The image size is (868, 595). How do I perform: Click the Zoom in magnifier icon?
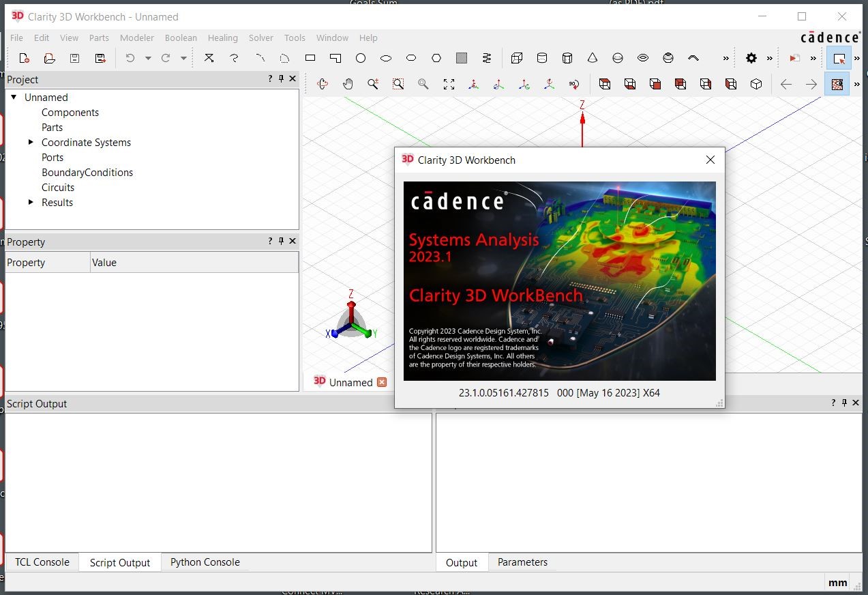click(373, 84)
